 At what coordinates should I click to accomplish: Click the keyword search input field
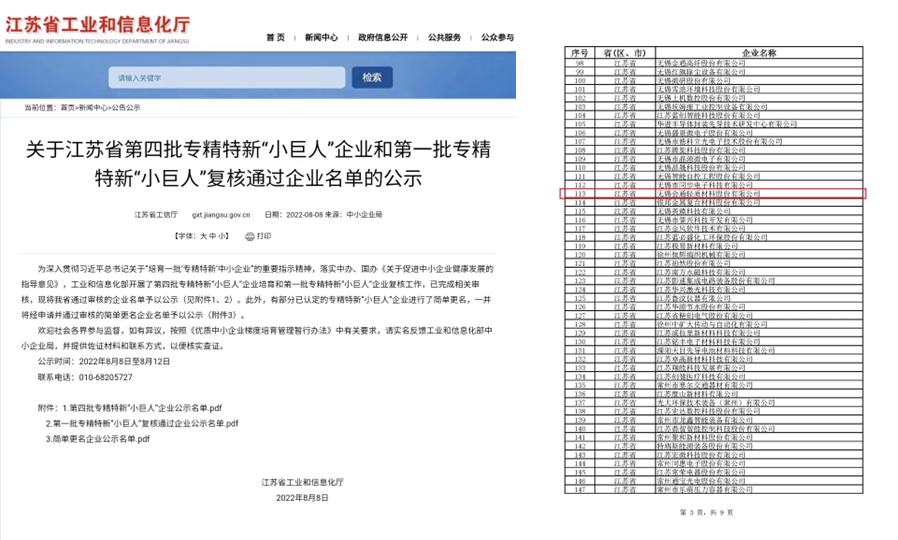click(x=228, y=77)
